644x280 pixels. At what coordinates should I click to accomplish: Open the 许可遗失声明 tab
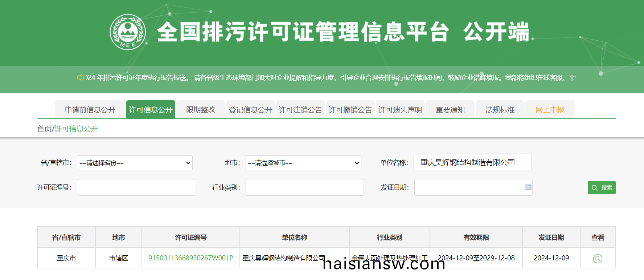(400, 110)
